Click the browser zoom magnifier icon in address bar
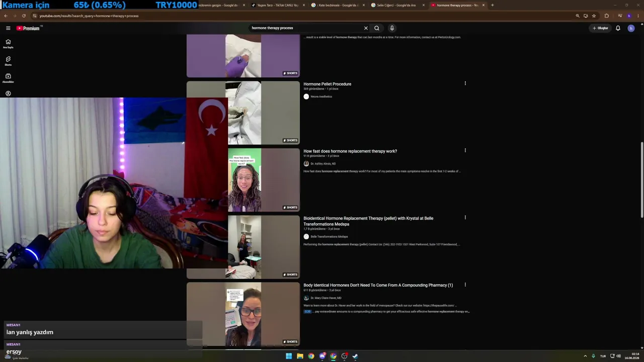 pyautogui.click(x=578, y=16)
